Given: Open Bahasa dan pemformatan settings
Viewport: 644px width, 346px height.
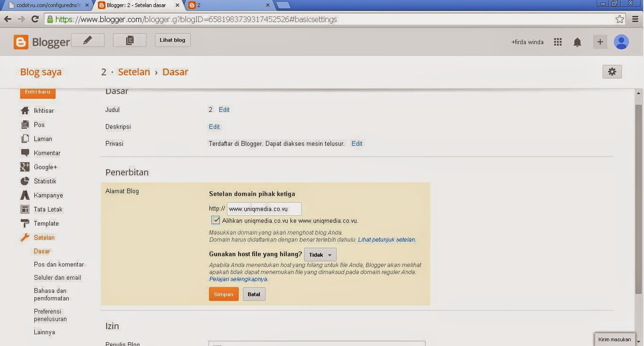Looking at the screenshot, I should pos(51,294).
